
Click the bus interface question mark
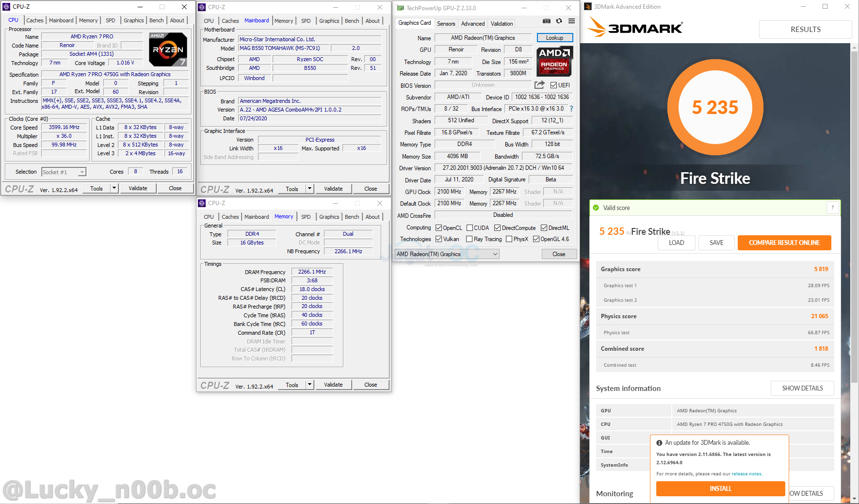click(571, 109)
